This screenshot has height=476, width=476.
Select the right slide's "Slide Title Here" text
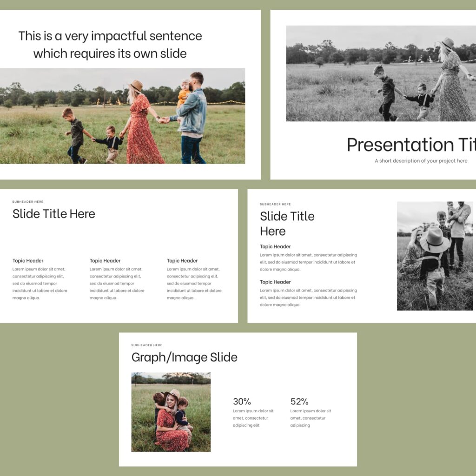287,224
